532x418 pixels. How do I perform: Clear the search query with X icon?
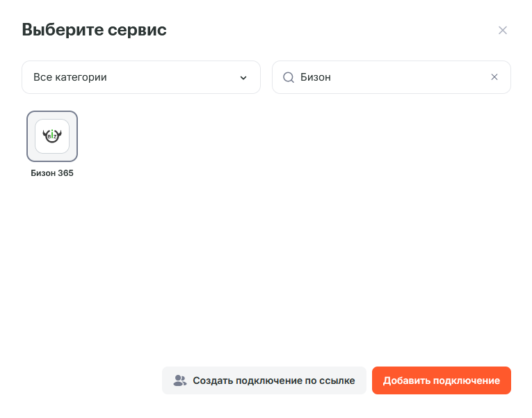click(x=494, y=77)
